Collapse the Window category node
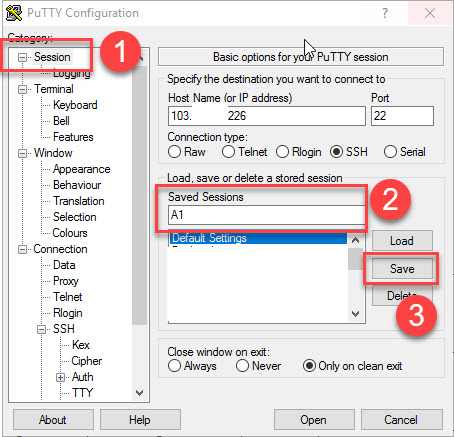Image resolution: width=454 pixels, height=437 pixels. pos(23,153)
